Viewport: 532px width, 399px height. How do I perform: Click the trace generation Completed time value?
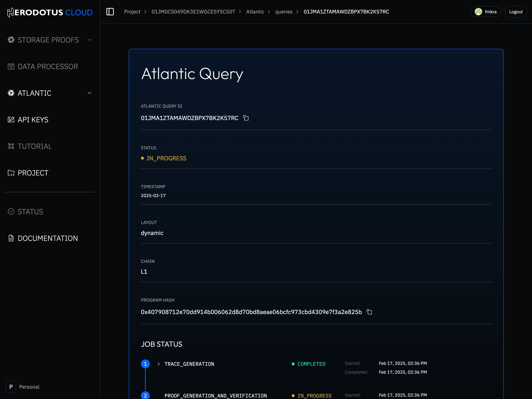(403, 372)
